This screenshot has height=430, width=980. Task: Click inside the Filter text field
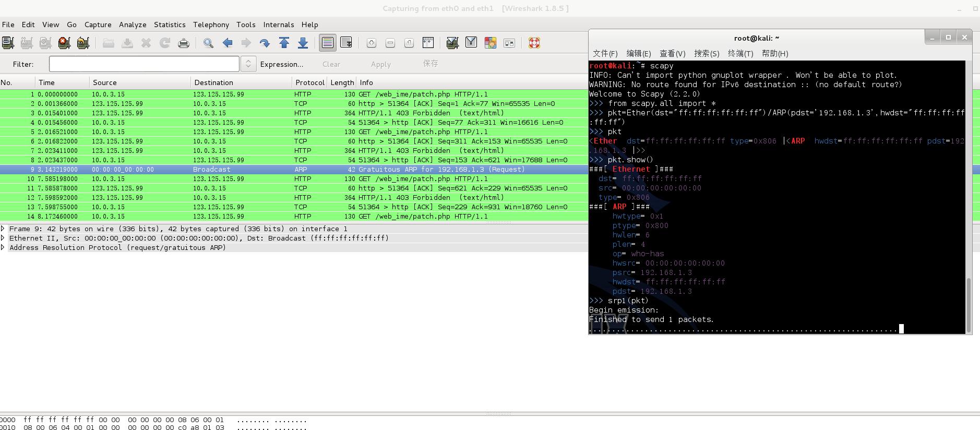(x=144, y=64)
